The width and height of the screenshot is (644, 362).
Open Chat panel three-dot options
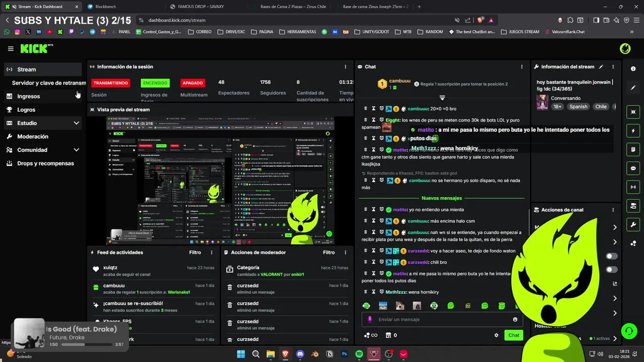click(522, 66)
